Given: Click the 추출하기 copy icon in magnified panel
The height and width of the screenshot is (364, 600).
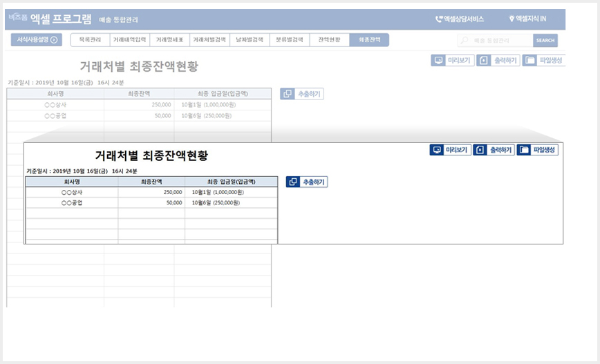Looking at the screenshot, I should pos(293,182).
